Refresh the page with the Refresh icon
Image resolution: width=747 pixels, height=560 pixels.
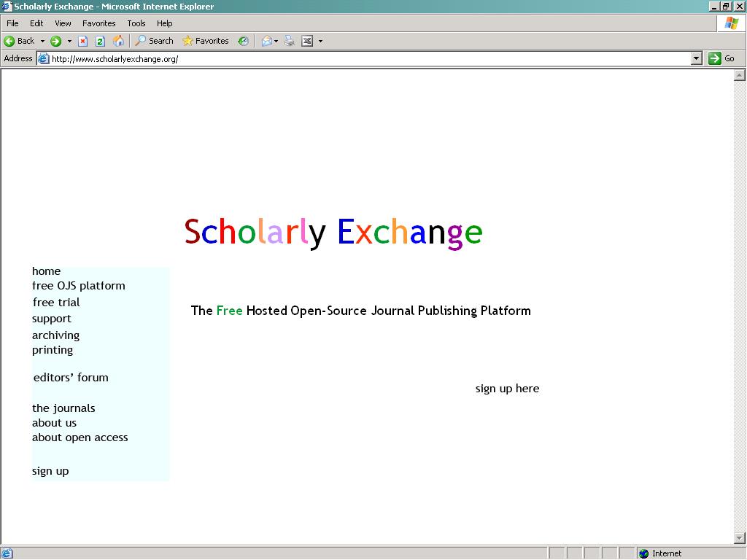tap(100, 41)
